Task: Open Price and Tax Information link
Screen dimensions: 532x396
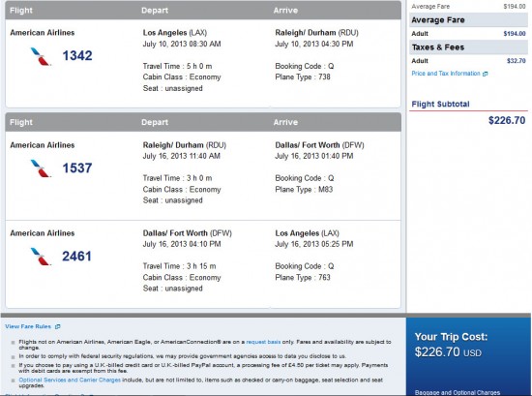Action: point(446,74)
